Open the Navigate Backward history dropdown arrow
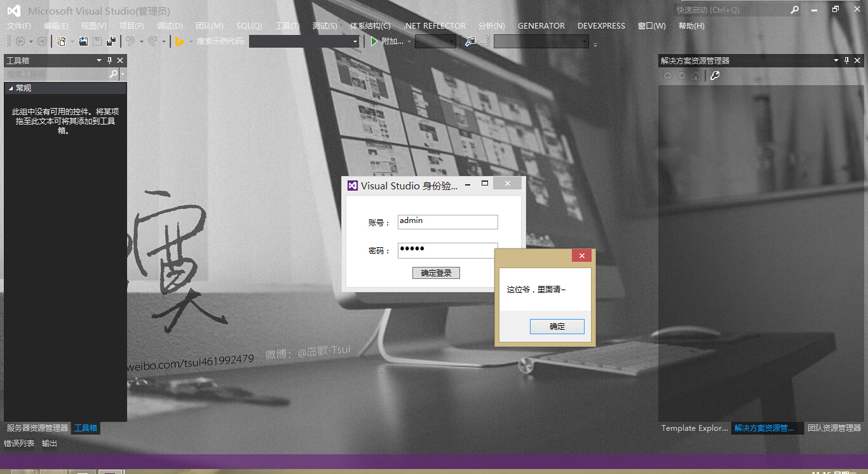Viewport: 868px width, 474px height. pos(31,42)
